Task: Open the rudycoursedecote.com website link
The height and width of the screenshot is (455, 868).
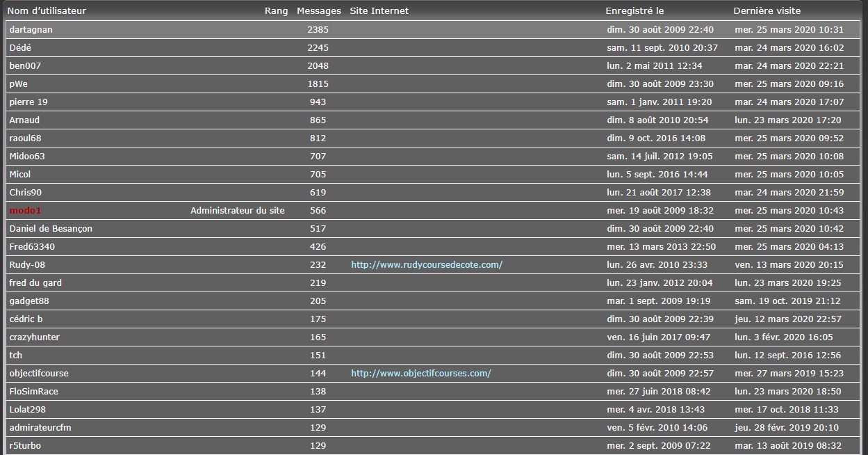Action: click(x=426, y=265)
